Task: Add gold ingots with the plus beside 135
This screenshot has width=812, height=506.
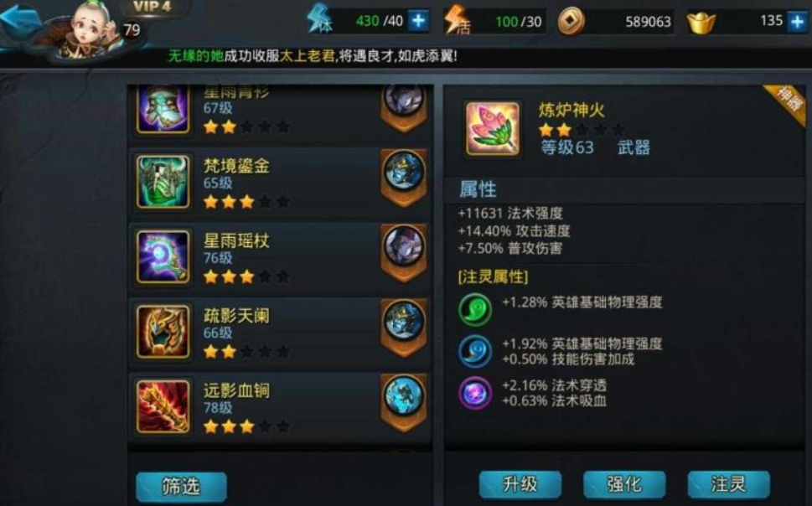Action: coord(798,21)
